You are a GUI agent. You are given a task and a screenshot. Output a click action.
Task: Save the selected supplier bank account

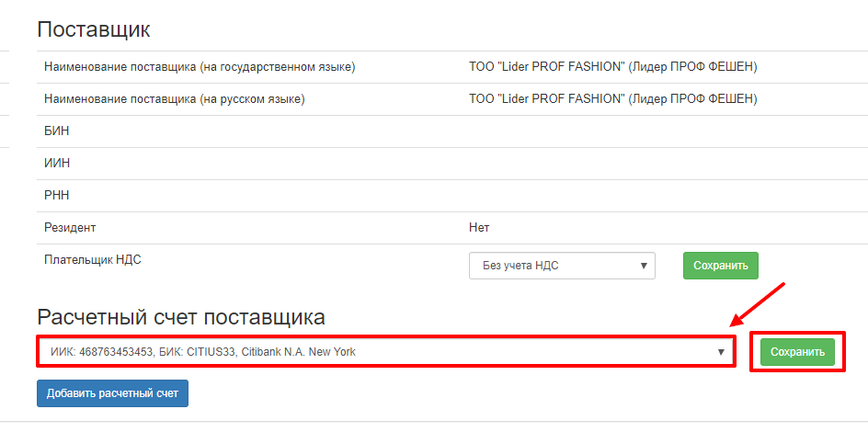[x=797, y=352]
